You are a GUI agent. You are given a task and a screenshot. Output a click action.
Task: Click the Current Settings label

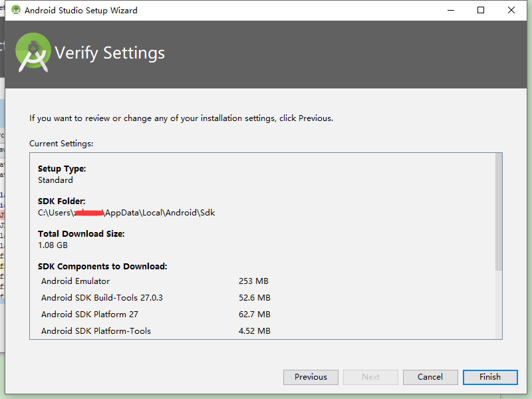[61, 144]
